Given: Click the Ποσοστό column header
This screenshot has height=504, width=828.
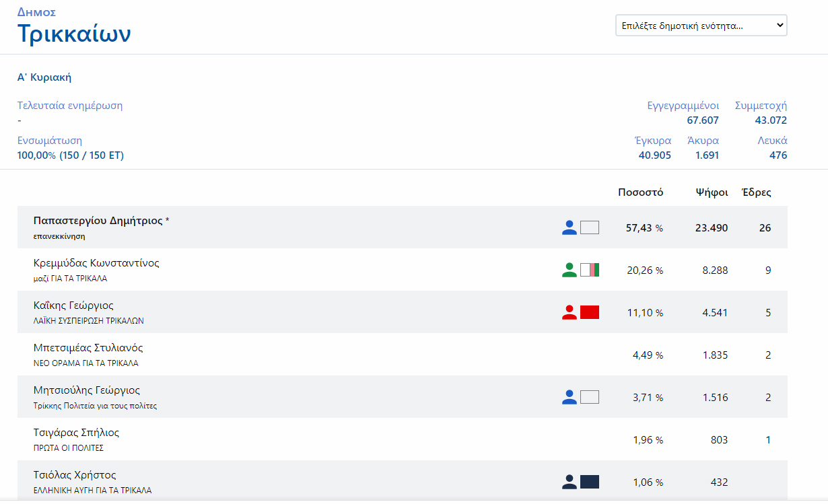Looking at the screenshot, I should tap(640, 192).
